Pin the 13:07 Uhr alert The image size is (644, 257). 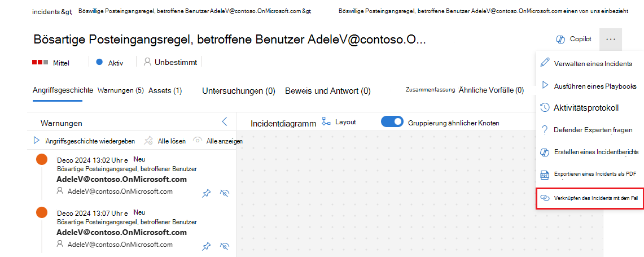pyautogui.click(x=207, y=246)
